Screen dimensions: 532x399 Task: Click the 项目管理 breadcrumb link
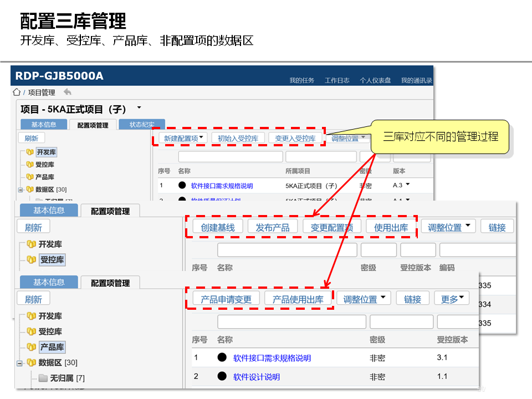click(42, 93)
